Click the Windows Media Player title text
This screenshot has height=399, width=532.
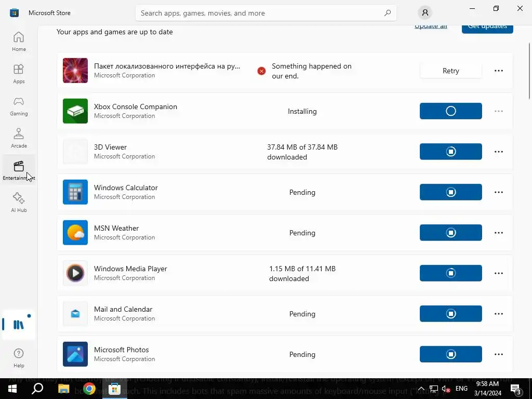coord(130,269)
